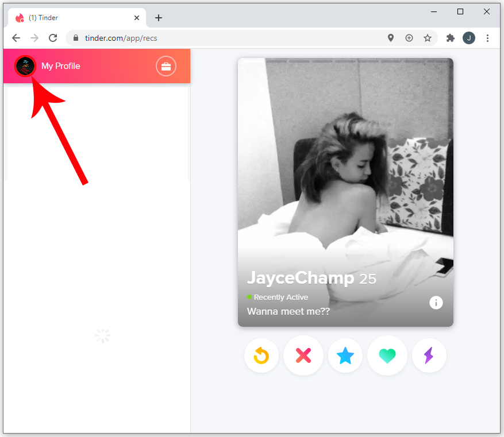Open profile info via the i icon
This screenshot has height=437, width=504.
[x=436, y=303]
